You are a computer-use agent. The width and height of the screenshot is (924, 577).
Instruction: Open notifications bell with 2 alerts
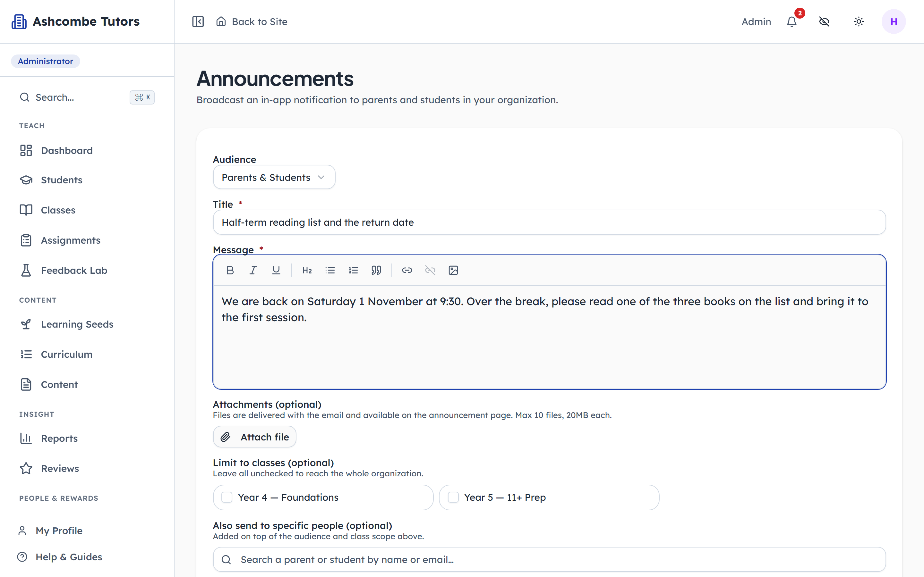792,21
